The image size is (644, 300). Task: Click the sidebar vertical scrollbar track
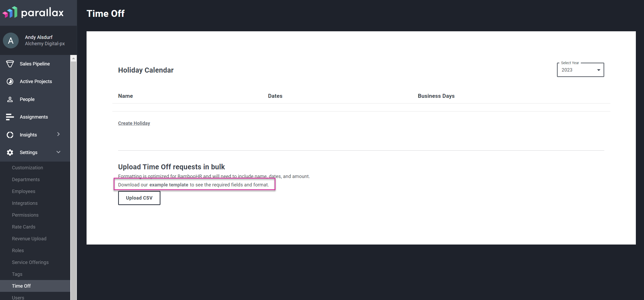73,180
